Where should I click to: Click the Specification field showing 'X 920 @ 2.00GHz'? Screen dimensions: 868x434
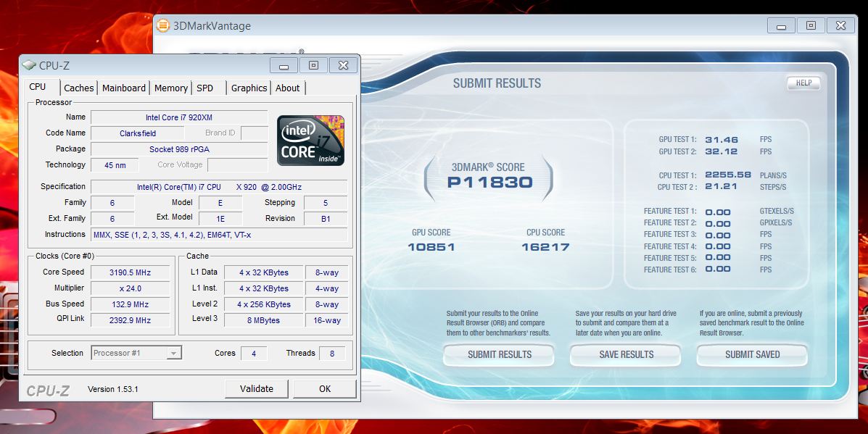tap(219, 187)
